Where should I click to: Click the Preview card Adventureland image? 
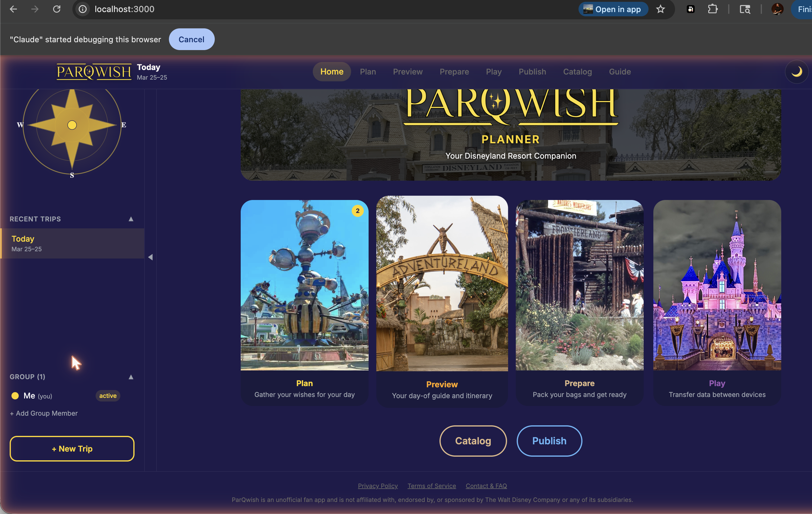tap(442, 284)
